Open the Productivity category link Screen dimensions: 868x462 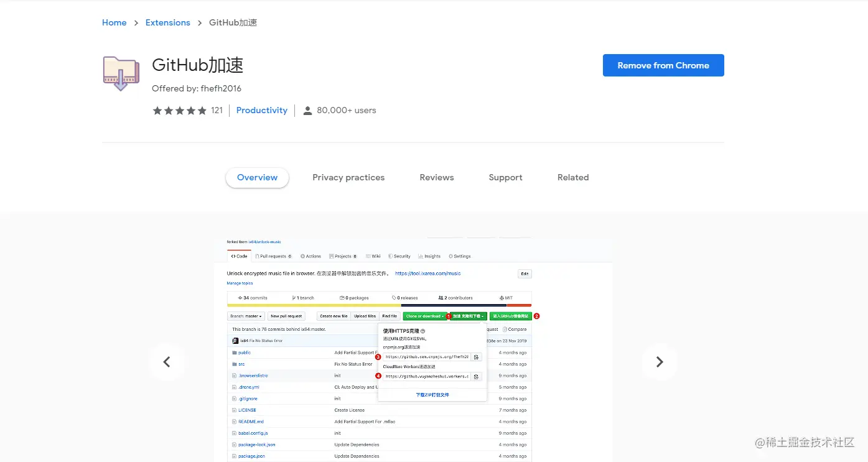262,110
